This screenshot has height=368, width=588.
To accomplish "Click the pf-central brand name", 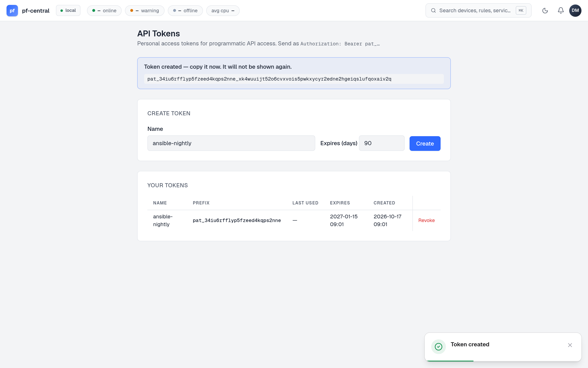I will tap(36, 10).
